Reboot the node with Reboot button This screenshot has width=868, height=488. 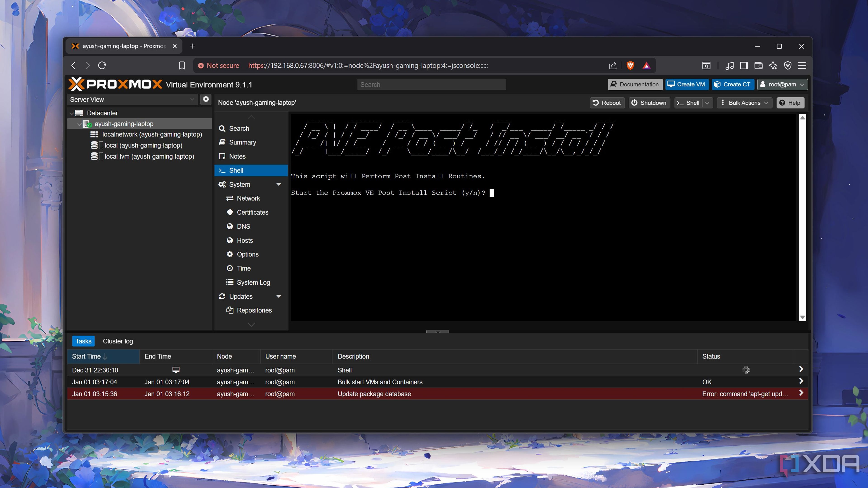607,103
